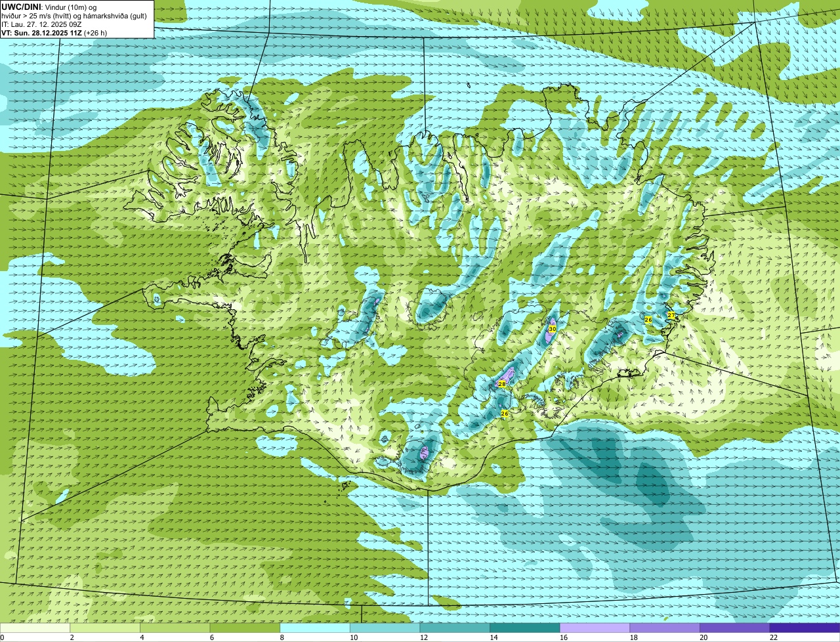Click the 26 gust marker below the 28
This screenshot has width=840, height=642.
tap(505, 414)
